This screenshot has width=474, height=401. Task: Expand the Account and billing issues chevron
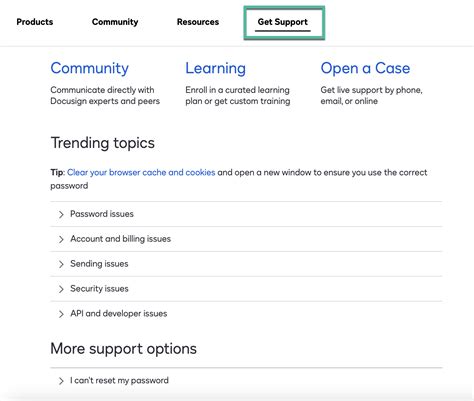point(61,239)
